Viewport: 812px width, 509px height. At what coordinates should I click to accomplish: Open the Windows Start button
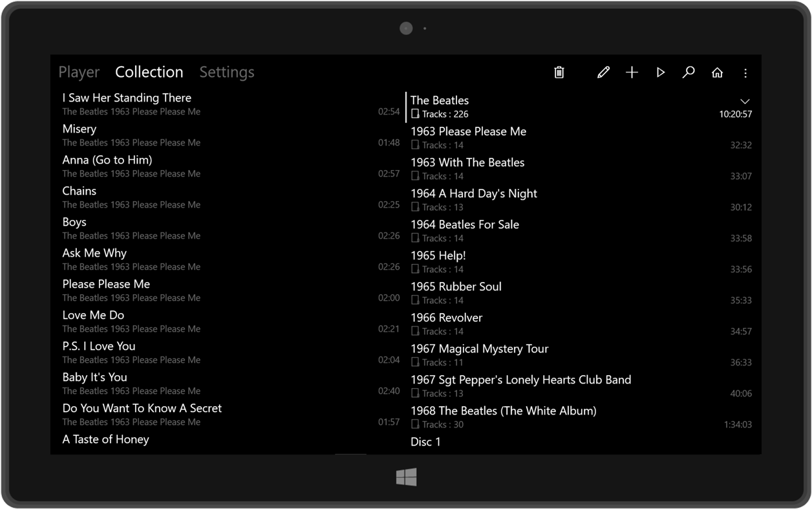coord(405,477)
